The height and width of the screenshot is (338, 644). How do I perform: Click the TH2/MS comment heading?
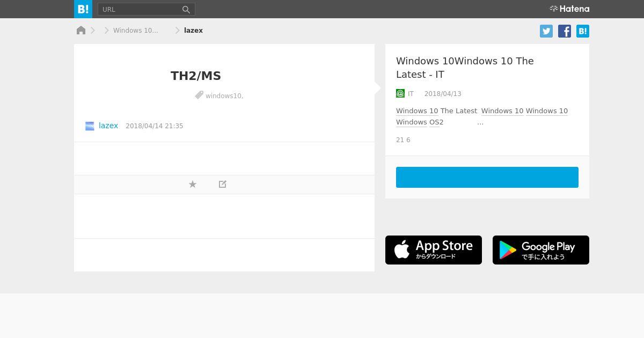pos(196,76)
